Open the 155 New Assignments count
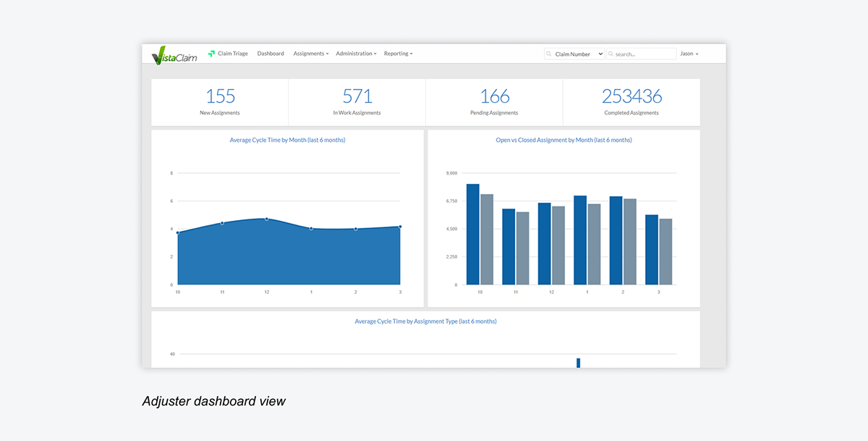Viewport: 868px width, 441px height. point(220,96)
